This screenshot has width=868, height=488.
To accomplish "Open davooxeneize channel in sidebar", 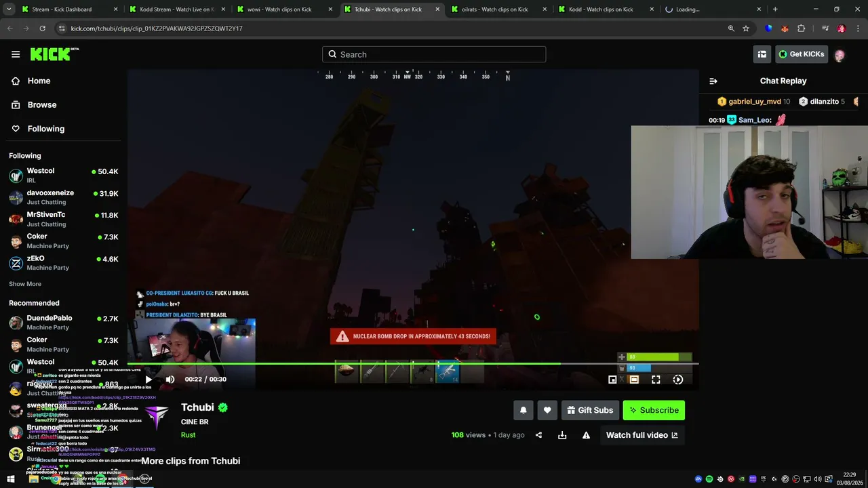I will pos(64,197).
